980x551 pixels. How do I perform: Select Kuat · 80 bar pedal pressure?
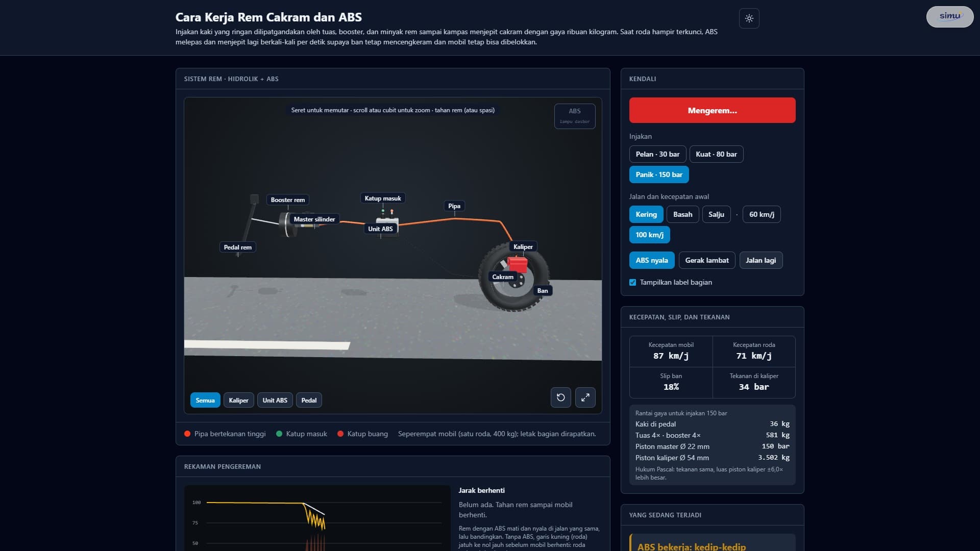[716, 154]
